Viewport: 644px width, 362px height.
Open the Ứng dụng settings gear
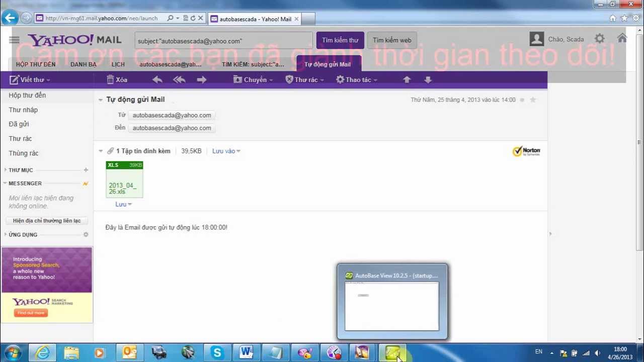pos(86,235)
